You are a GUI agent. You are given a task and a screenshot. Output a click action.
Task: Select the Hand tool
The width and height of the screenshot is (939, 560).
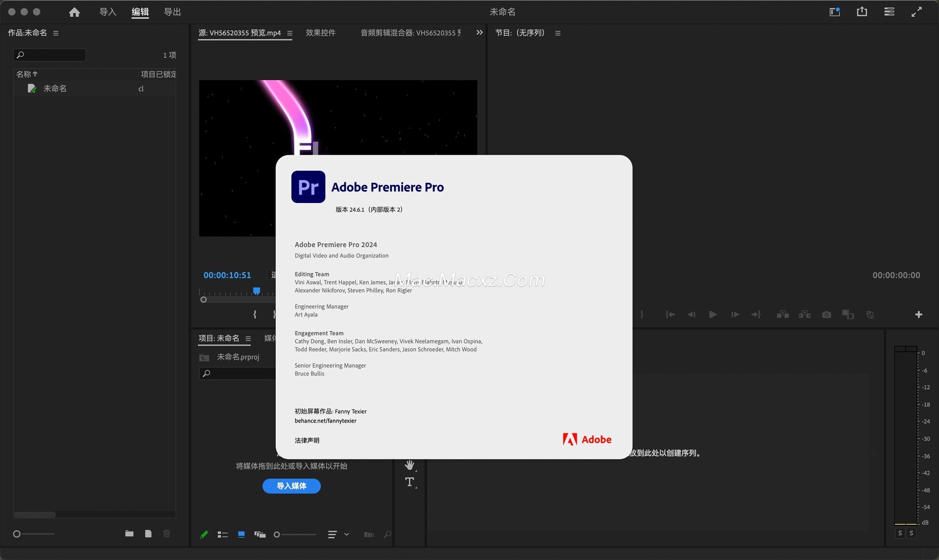409,465
